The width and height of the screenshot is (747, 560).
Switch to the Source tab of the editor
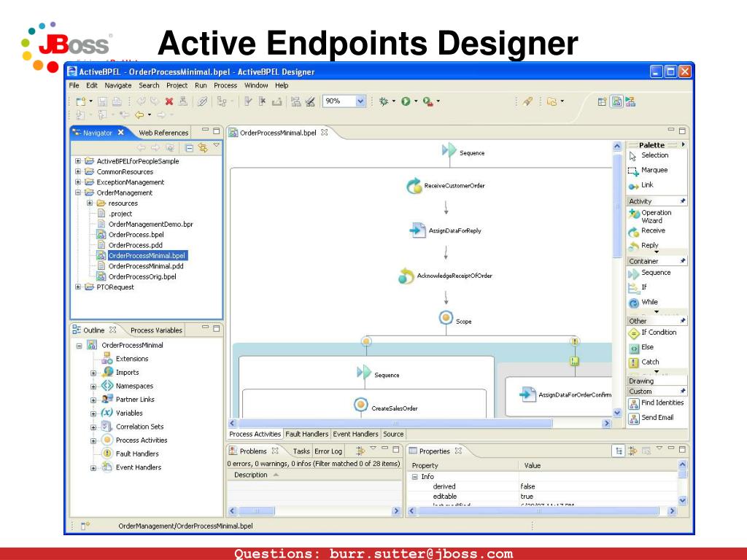pos(393,435)
